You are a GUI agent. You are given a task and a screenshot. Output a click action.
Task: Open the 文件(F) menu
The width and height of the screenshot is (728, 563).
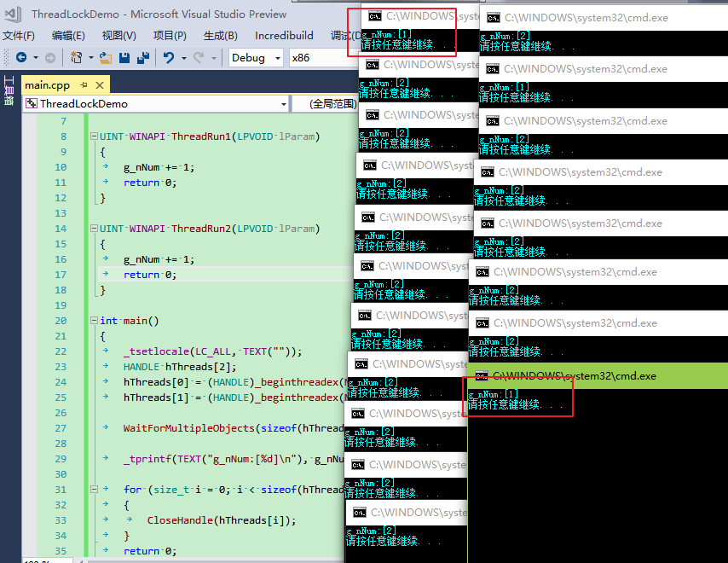[18, 35]
